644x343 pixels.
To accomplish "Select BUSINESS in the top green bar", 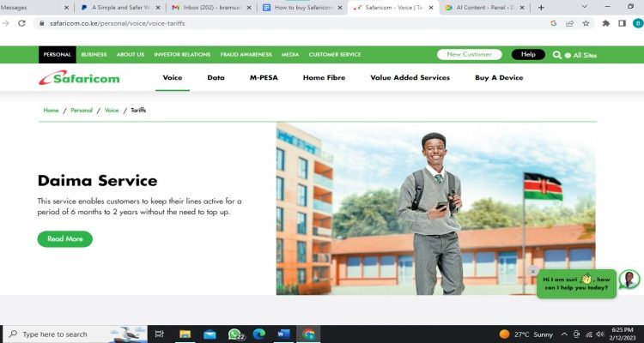I will pyautogui.click(x=94, y=55).
